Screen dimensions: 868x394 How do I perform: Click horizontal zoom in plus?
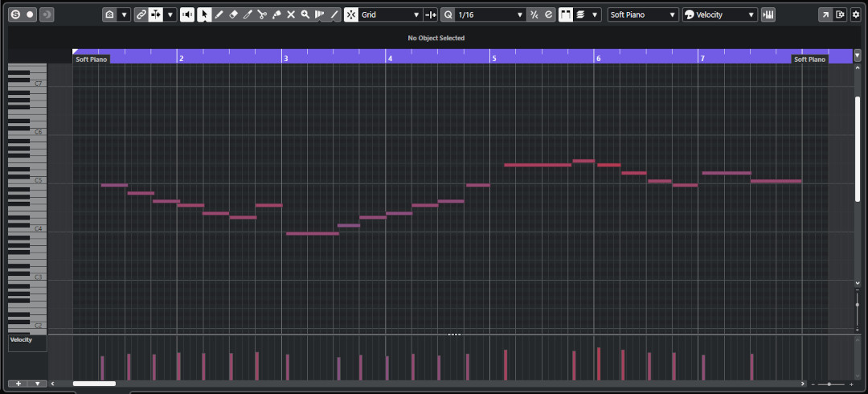851,384
